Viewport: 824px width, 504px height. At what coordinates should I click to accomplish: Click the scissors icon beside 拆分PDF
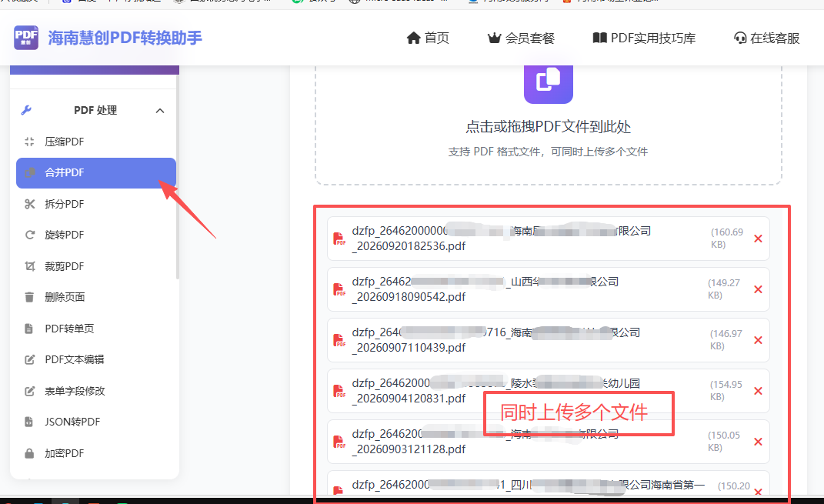click(29, 204)
